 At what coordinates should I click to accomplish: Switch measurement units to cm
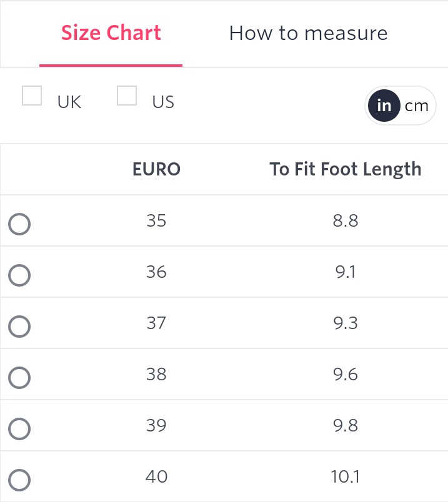coord(417,106)
